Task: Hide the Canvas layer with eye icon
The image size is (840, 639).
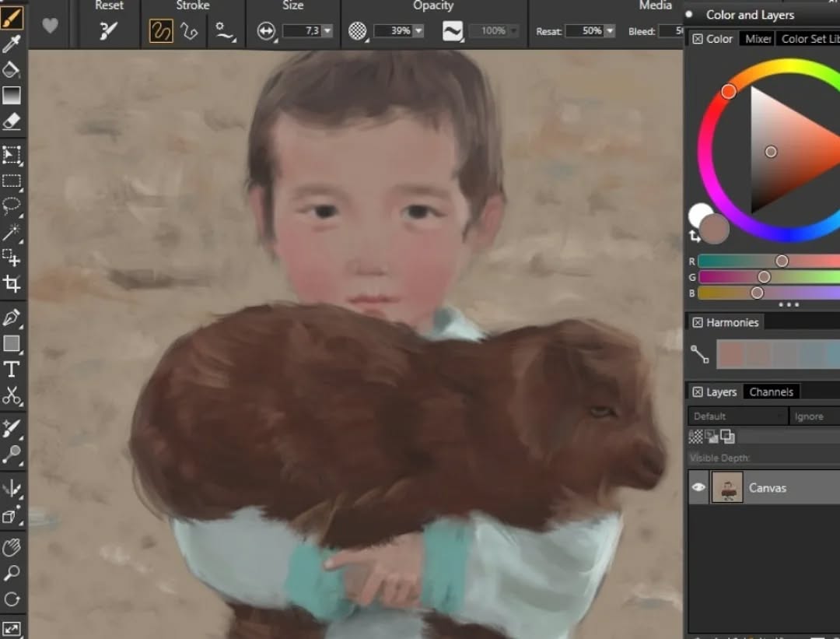Action: pos(698,487)
